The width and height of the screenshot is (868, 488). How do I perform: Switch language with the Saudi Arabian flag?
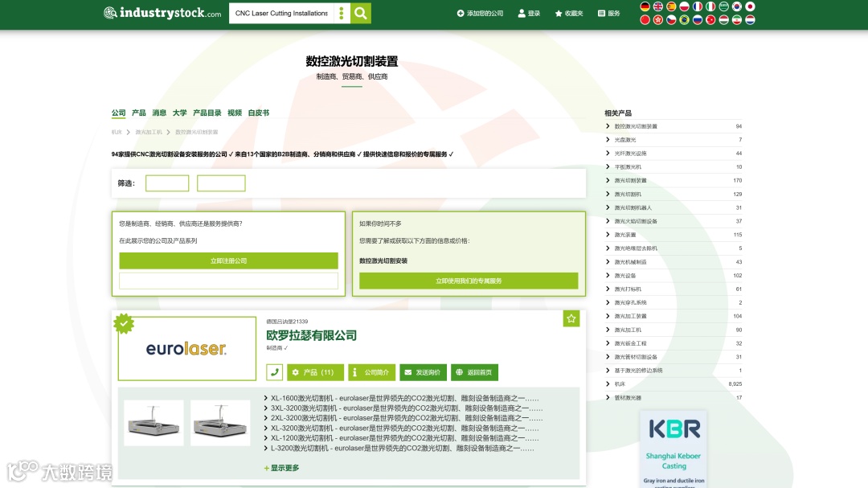(x=723, y=6)
